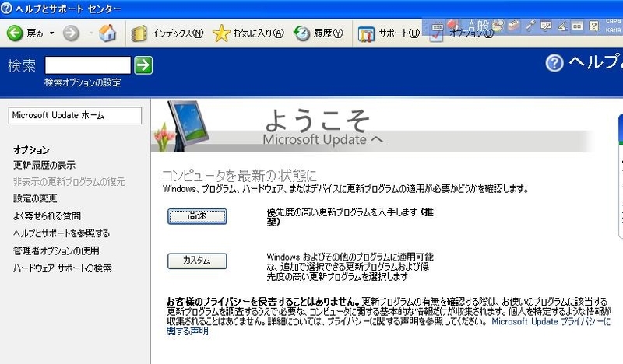The width and height of the screenshot is (623, 364).
Task: Open オプション(O) options toolbar item
Action: click(x=462, y=34)
